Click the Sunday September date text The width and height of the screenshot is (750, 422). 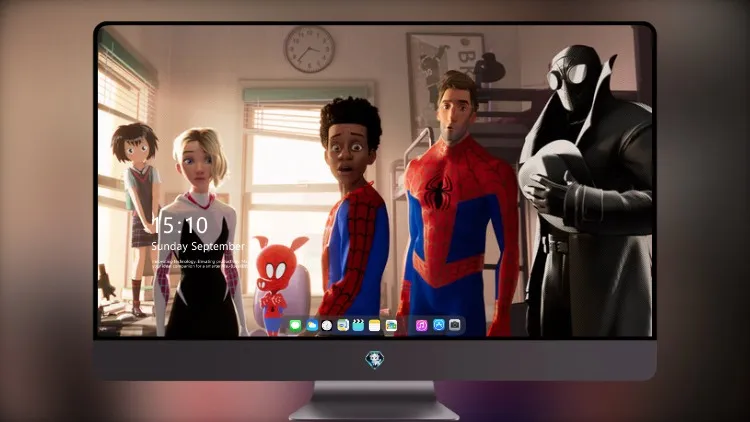(198, 246)
